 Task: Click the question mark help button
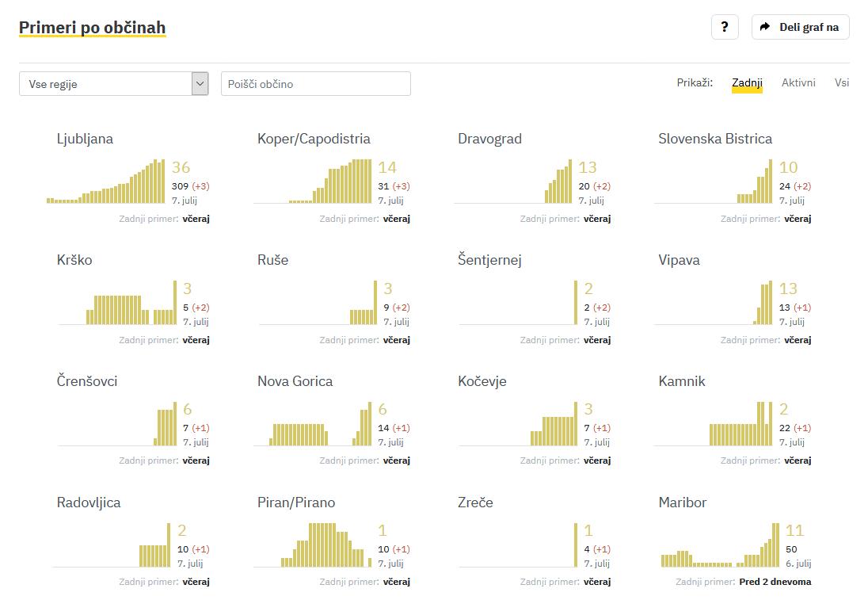[x=725, y=27]
